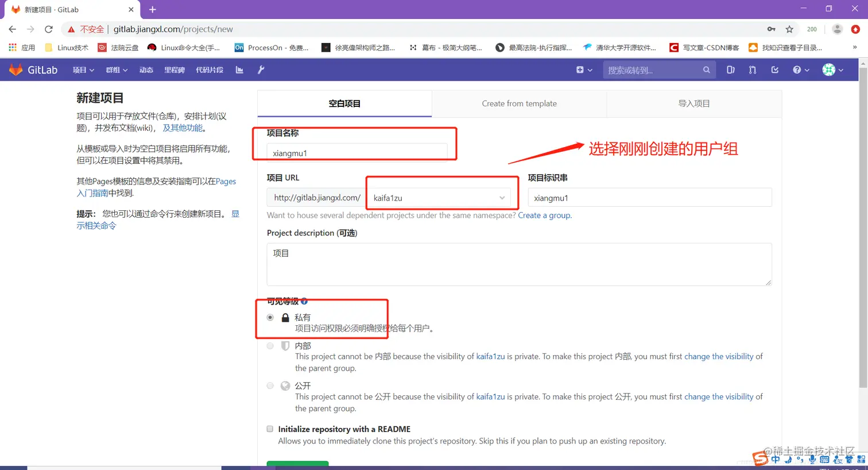
Task: Click change the visibility link under 公开
Action: pyautogui.click(x=719, y=396)
